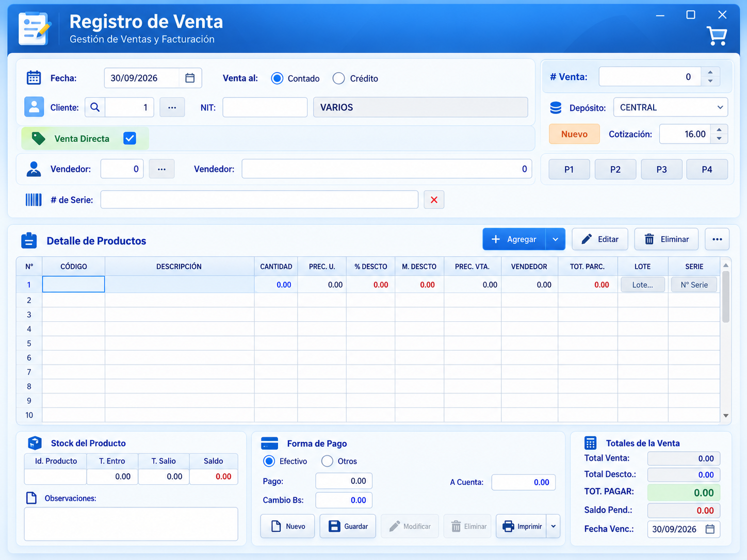This screenshot has width=747, height=560.
Task: Click the DESCRIPCIÓN column header
Action: (179, 267)
